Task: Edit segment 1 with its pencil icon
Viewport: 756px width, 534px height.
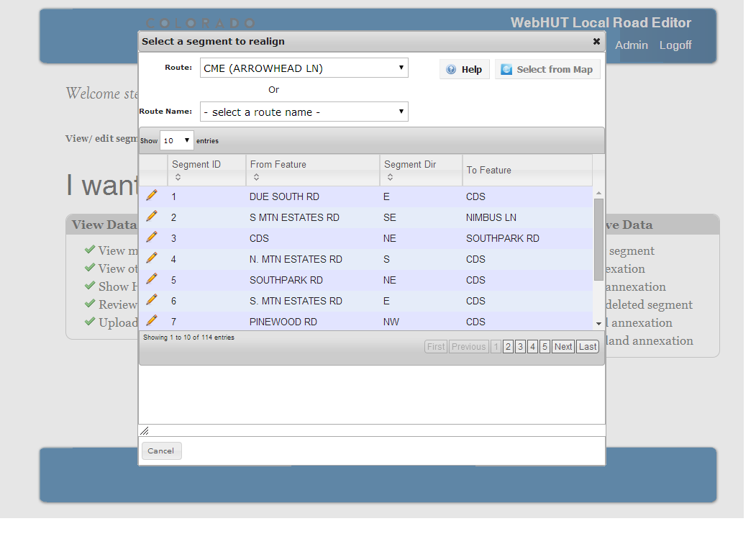Action: tap(151, 195)
